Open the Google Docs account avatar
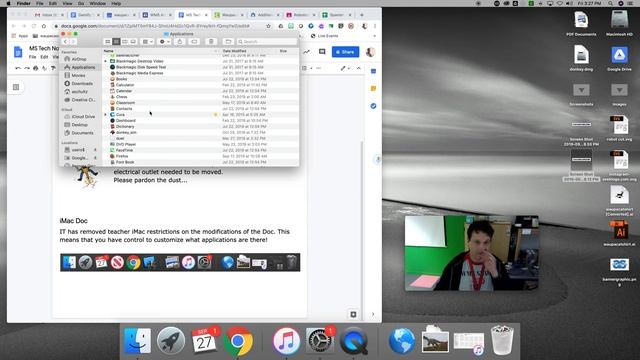Image resolution: width=640 pixels, height=360 pixels. [x=371, y=52]
